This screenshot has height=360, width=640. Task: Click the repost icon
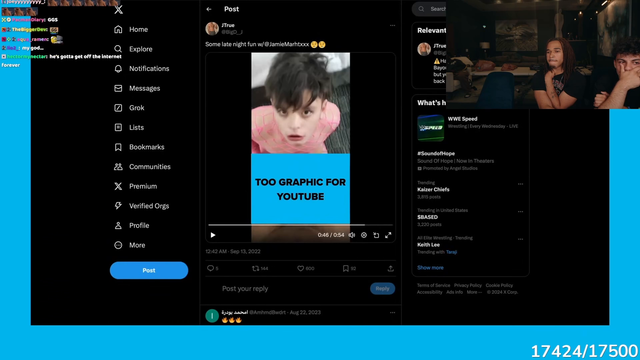point(256,268)
